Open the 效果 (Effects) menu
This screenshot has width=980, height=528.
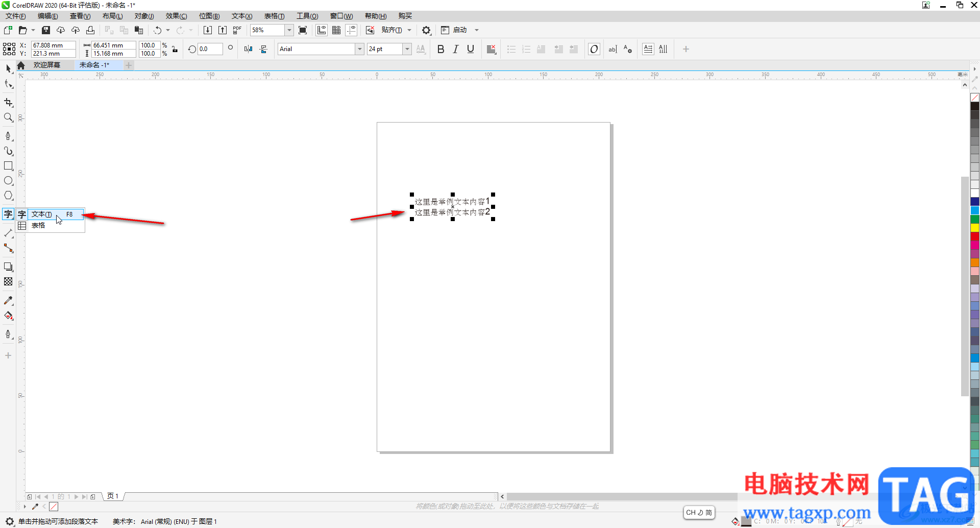[176, 16]
